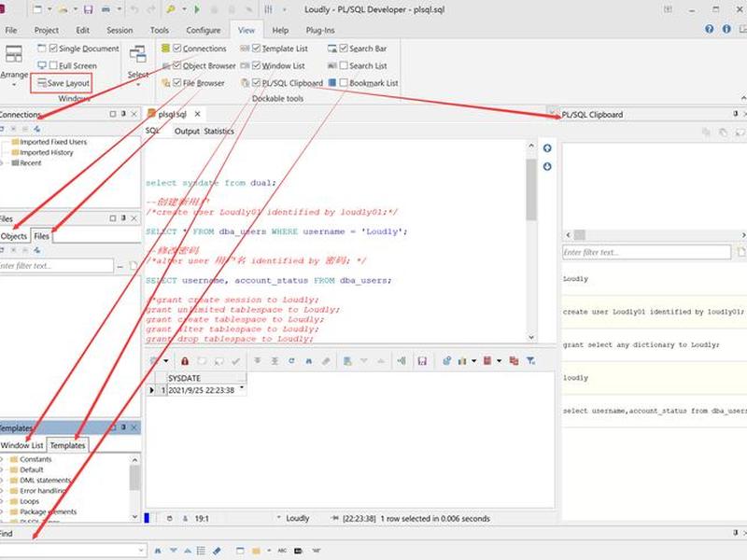The height and width of the screenshot is (560, 747).
Task: Switch to the Objects tab in the left panel
Action: pyautogui.click(x=14, y=236)
